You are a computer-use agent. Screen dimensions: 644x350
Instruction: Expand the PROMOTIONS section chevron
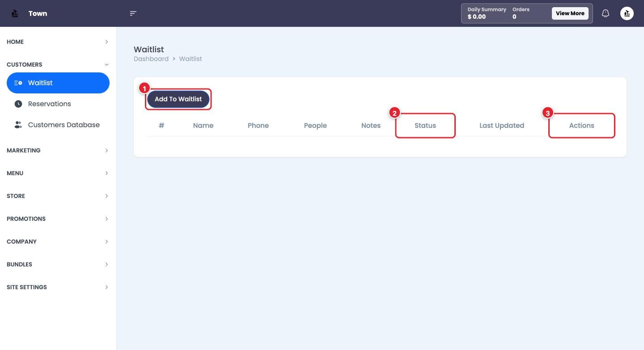(106, 219)
